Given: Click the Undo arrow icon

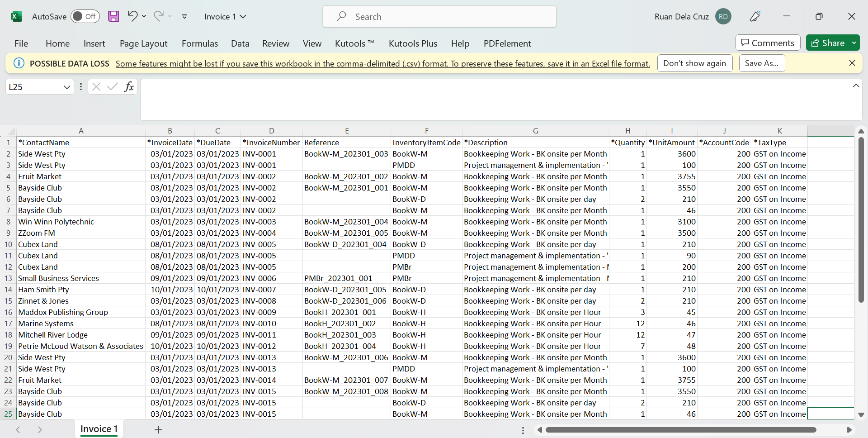Looking at the screenshot, I should coord(132,16).
